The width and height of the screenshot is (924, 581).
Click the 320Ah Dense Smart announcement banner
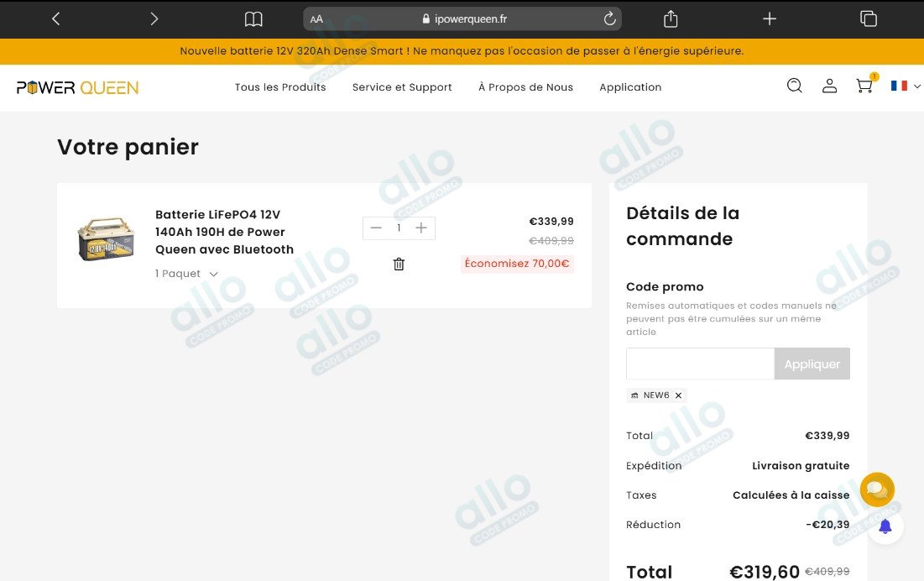tap(462, 51)
